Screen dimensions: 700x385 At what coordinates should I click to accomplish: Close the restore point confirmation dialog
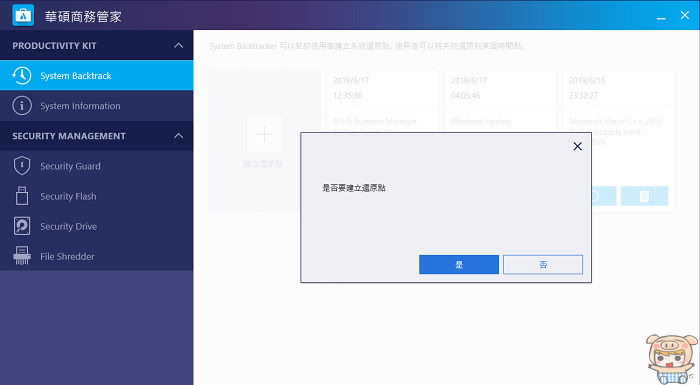click(x=577, y=146)
